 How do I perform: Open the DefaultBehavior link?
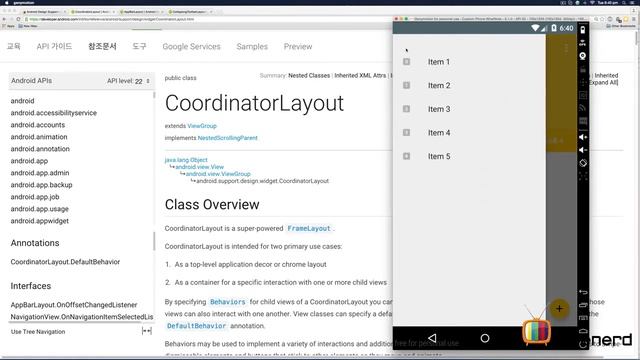196,326
